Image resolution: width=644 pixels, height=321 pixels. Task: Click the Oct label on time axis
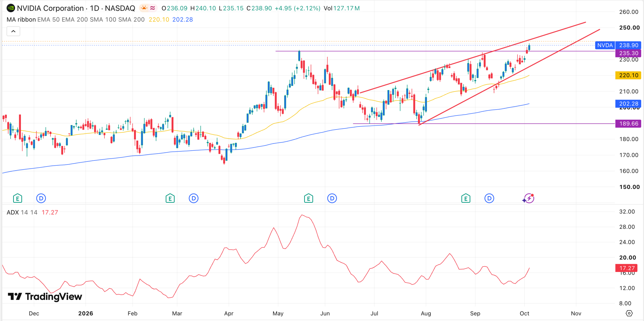[524, 313]
